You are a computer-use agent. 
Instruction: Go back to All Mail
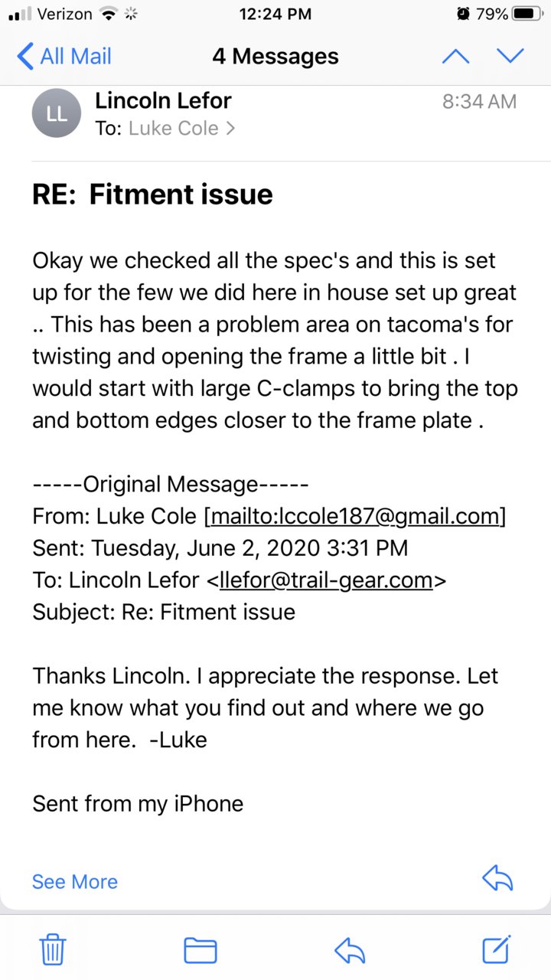(x=64, y=56)
